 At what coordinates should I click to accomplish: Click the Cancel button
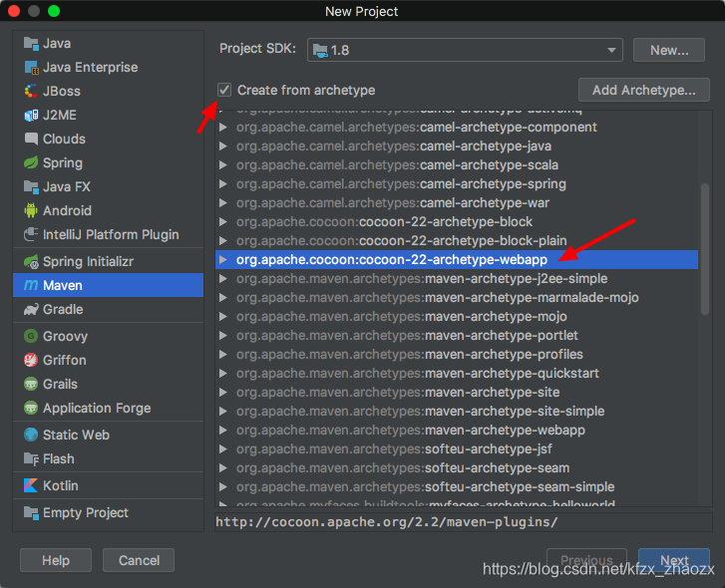point(139,560)
